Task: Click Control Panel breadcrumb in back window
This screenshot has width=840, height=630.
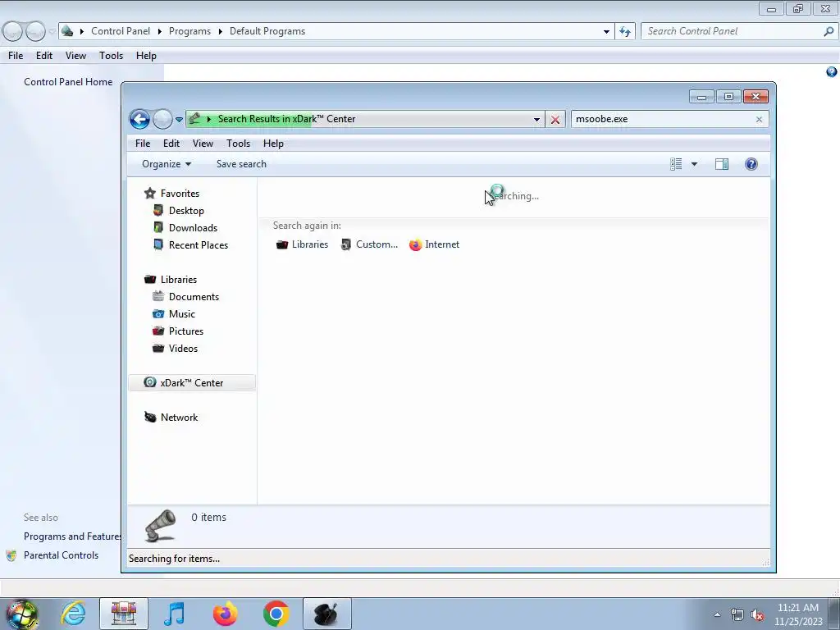Action: click(121, 31)
